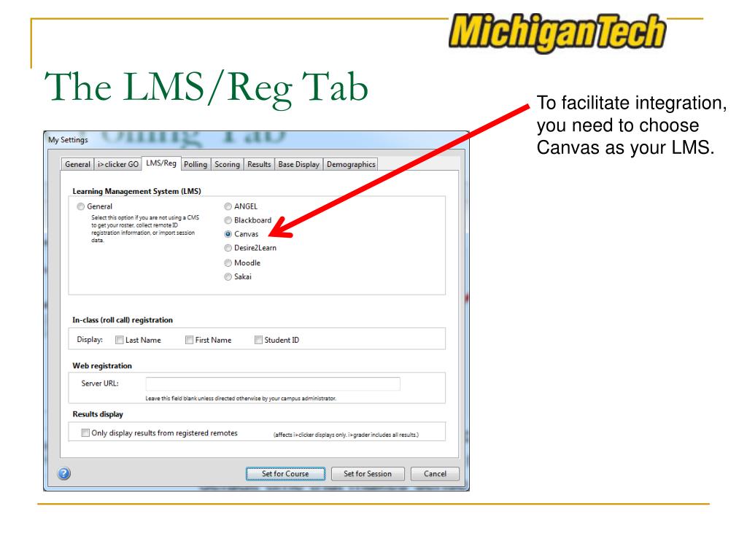The height and width of the screenshot is (560, 747).
Task: Enable the Last Name display checkbox
Action: (119, 340)
